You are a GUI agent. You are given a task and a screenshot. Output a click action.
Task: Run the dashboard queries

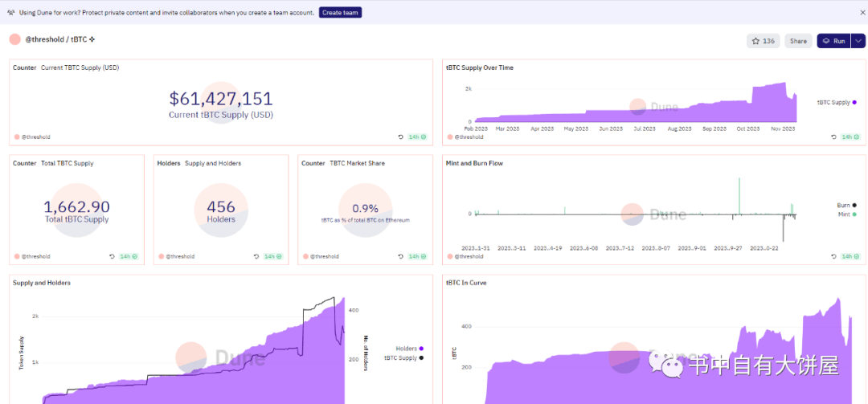[834, 41]
